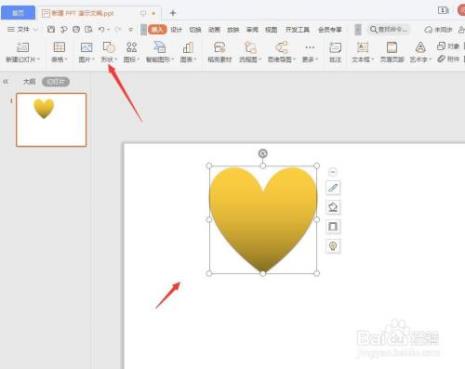465x369 pixels.
Task: Click the 查找命令 search command box
Action: [389, 29]
